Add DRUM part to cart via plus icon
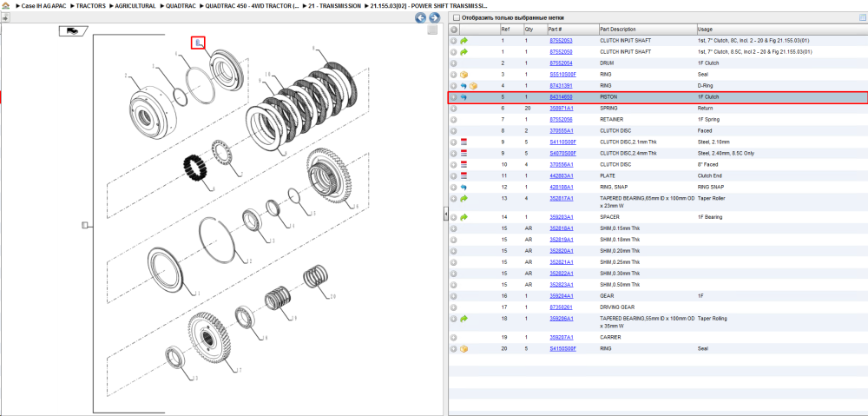Image resolution: width=868 pixels, height=416 pixels. point(453,63)
